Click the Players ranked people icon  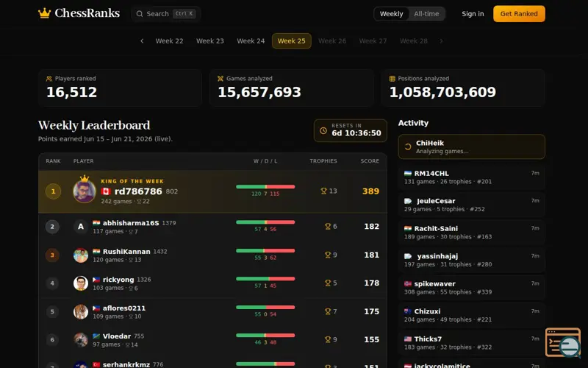coord(49,79)
